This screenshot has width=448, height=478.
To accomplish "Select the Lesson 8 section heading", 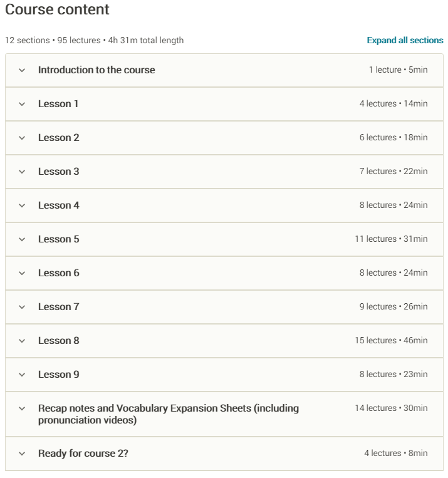I will click(59, 341).
